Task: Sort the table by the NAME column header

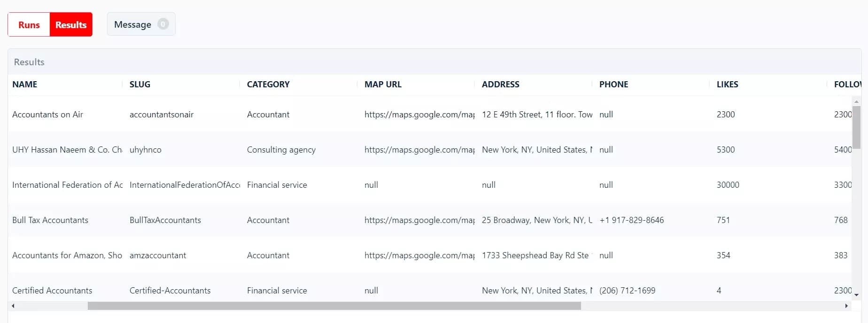Action: pos(25,84)
